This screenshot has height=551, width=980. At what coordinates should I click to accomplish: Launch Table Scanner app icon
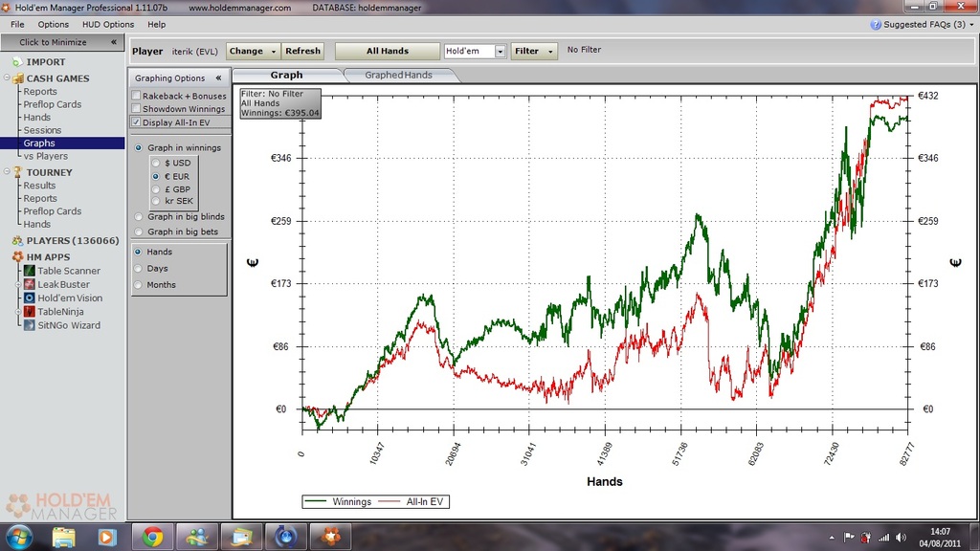coord(30,271)
